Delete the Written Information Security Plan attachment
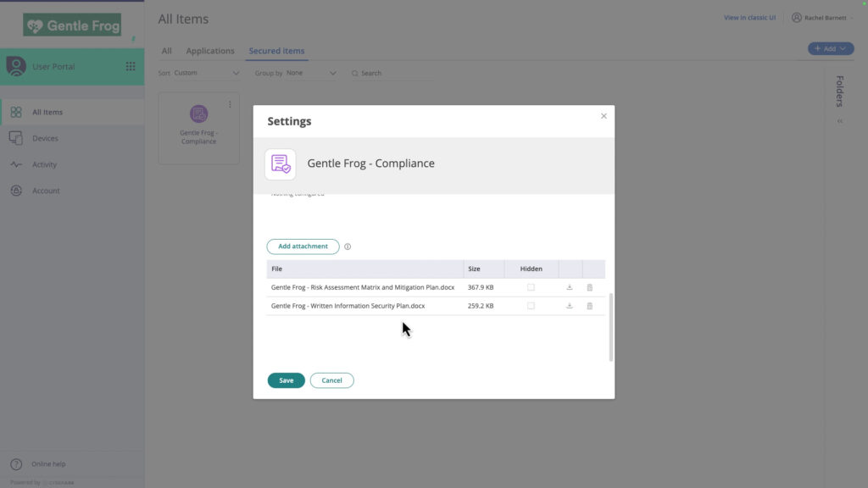The image size is (868, 488). (x=589, y=306)
